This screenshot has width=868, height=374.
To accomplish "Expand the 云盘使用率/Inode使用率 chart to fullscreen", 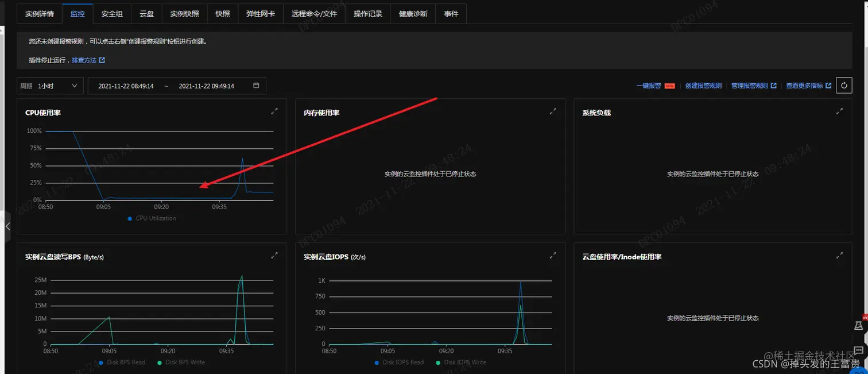I will [839, 255].
